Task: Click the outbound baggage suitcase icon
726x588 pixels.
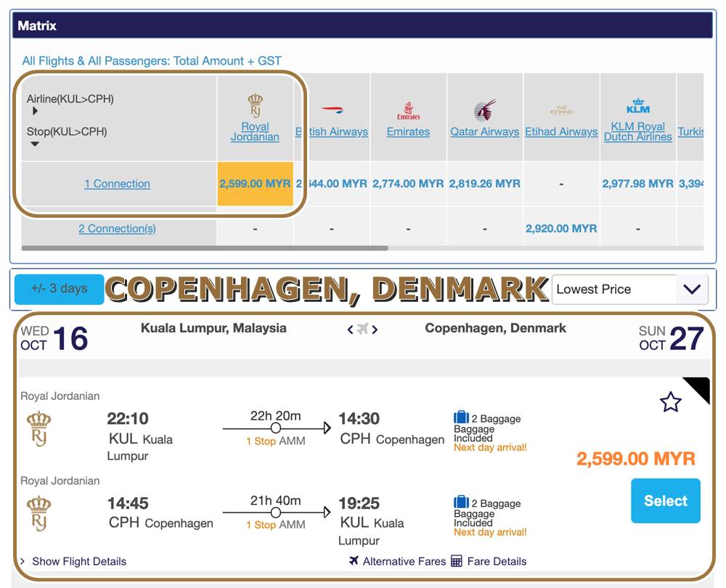Action: [461, 417]
